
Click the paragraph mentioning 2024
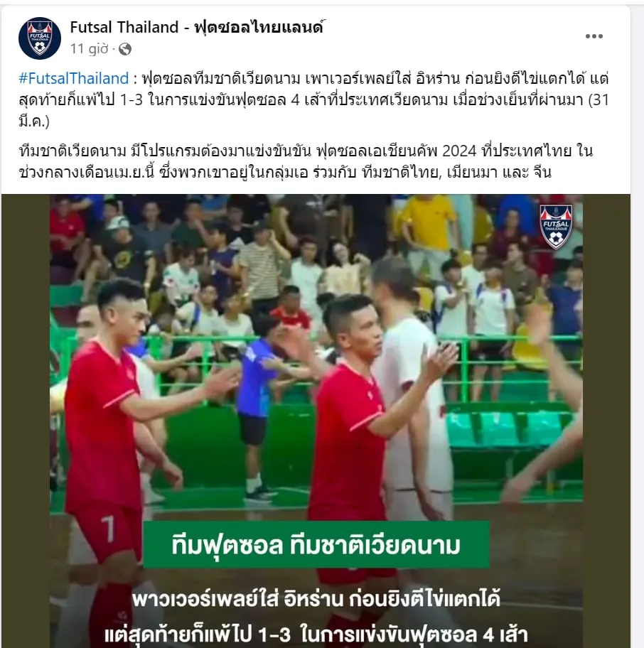click(x=306, y=161)
